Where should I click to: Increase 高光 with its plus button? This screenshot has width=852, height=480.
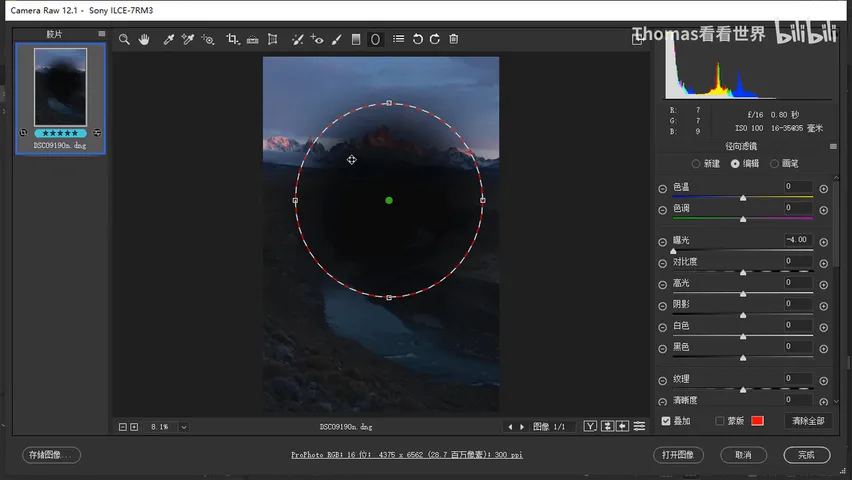coord(824,285)
